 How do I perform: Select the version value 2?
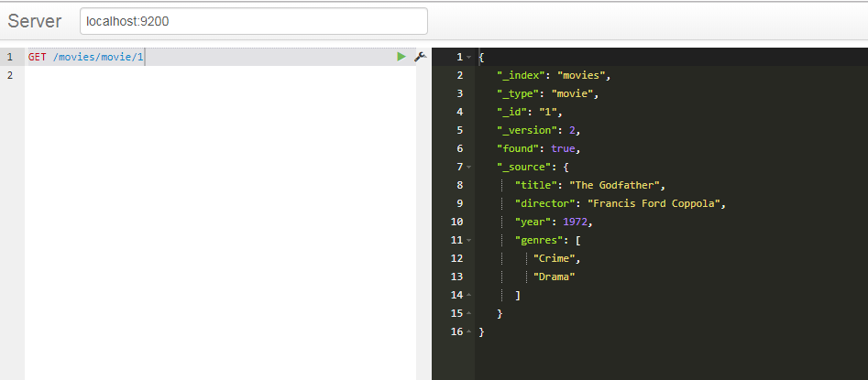(x=572, y=130)
